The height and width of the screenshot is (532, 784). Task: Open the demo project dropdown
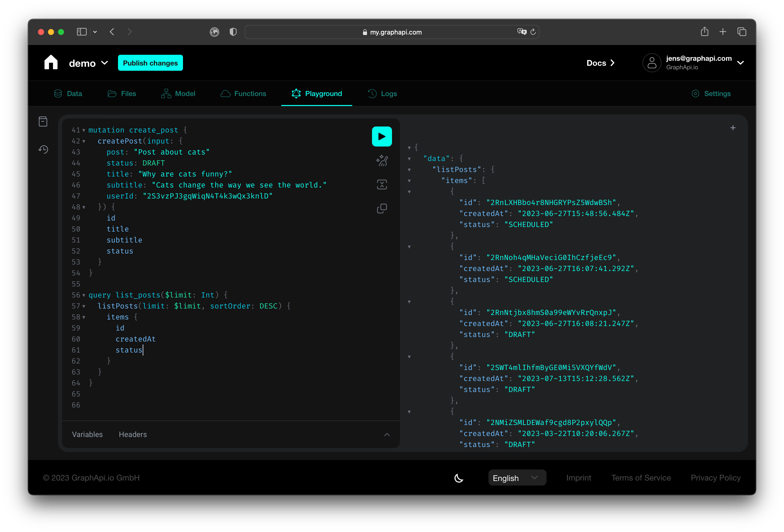88,63
